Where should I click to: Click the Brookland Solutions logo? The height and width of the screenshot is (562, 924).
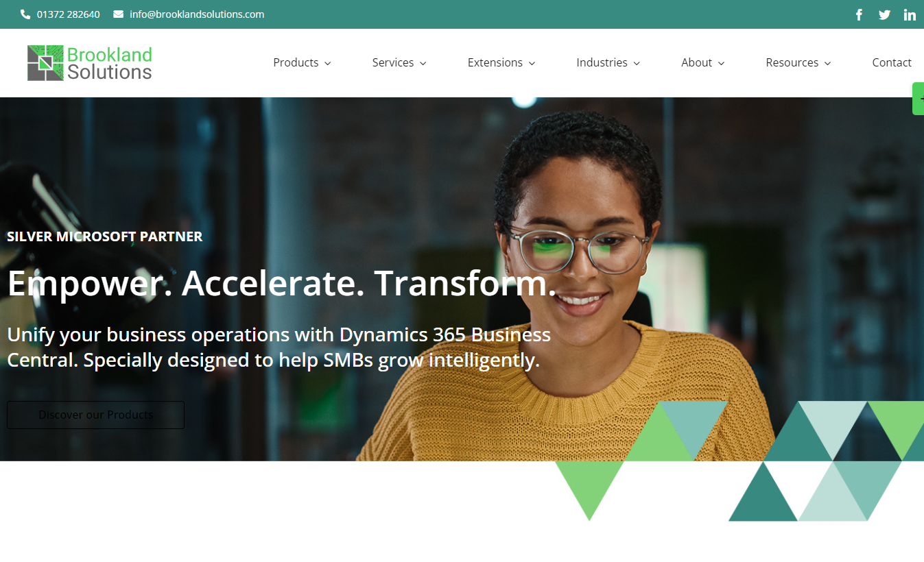click(x=89, y=63)
